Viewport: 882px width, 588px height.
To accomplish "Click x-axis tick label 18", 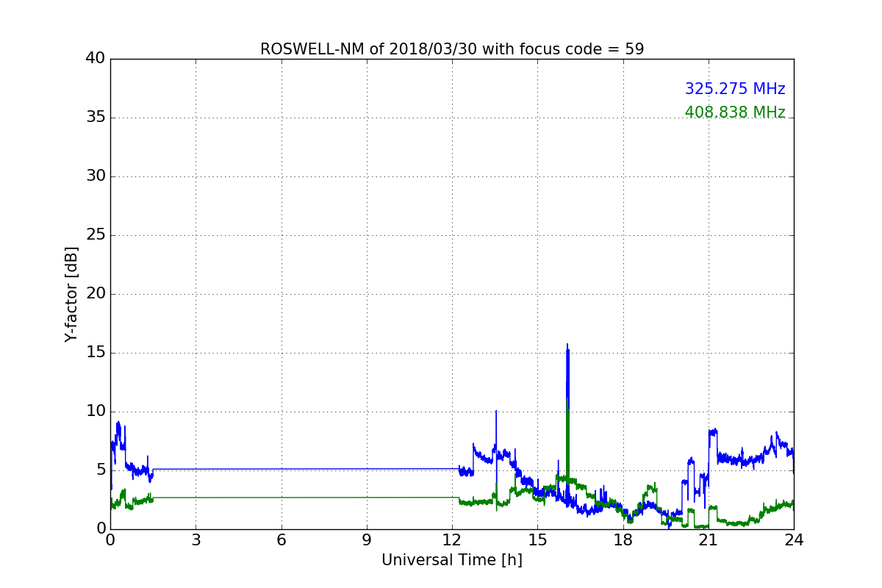I will point(623,540).
